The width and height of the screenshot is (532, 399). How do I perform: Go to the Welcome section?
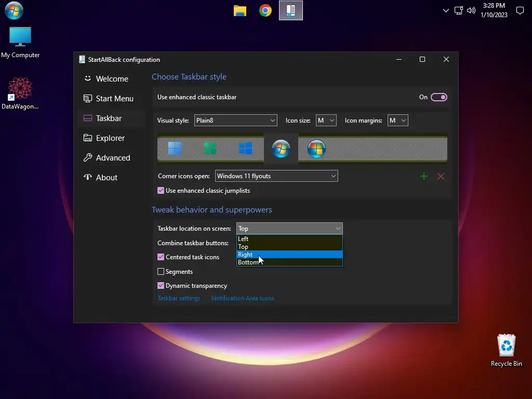point(112,79)
